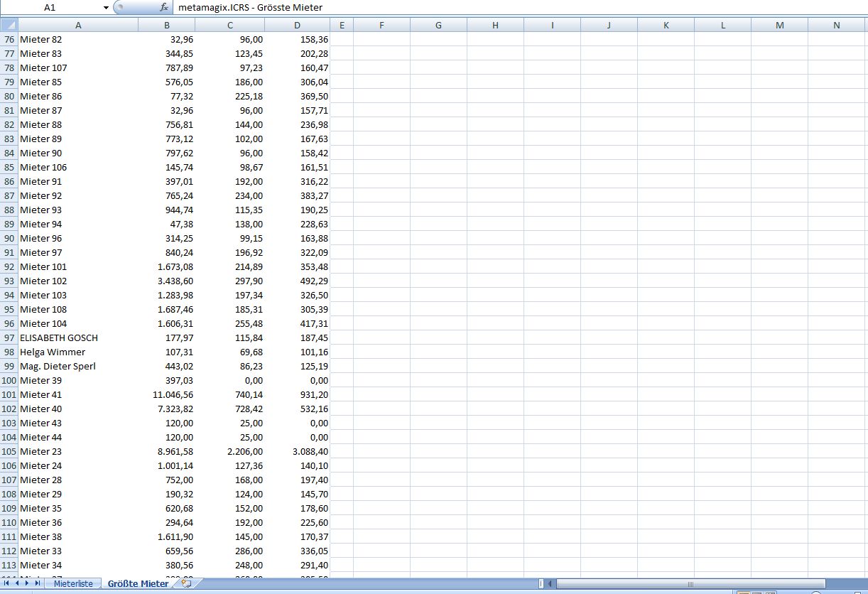Viewport: 868px width, 594px height.
Task: Click value '8.961,58' for Mieter 23
Action: pyautogui.click(x=175, y=451)
